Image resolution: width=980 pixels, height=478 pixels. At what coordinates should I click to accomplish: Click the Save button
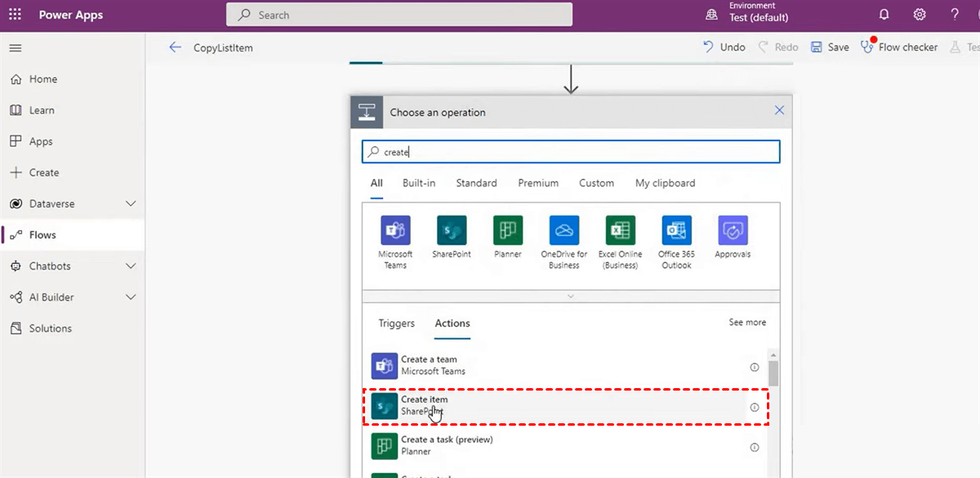tap(830, 47)
